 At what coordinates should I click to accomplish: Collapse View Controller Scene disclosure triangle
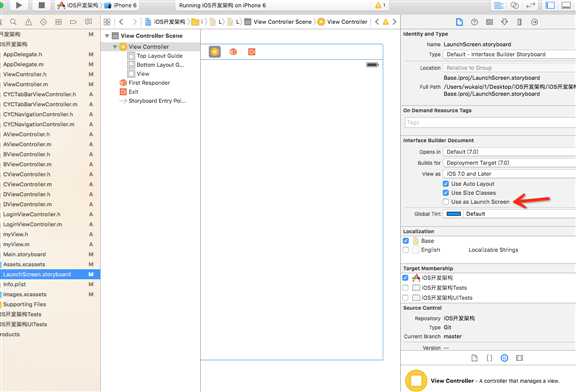(107, 36)
